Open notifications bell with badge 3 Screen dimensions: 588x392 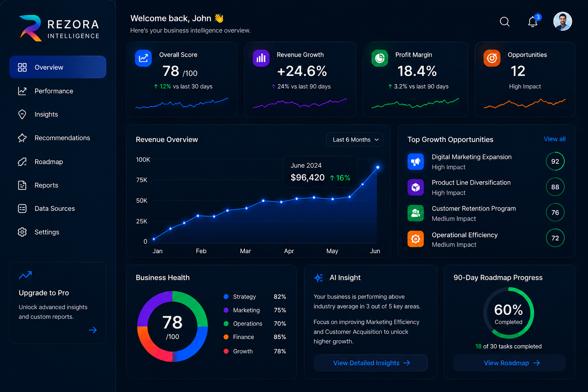tap(534, 21)
